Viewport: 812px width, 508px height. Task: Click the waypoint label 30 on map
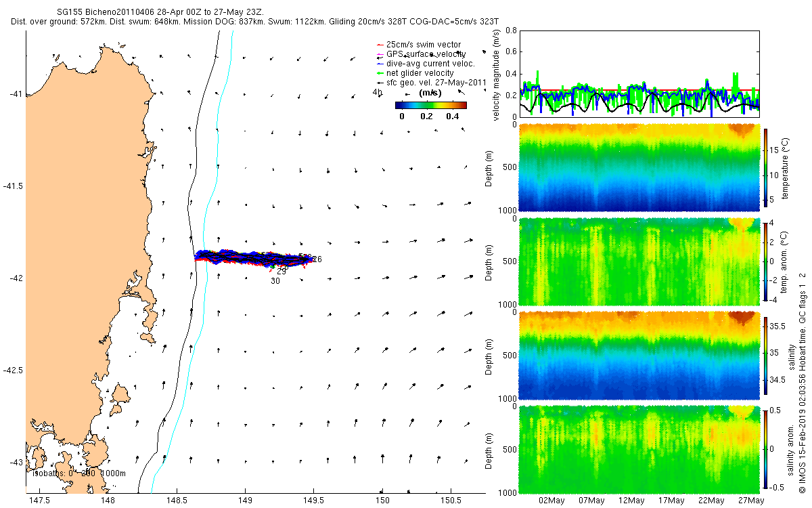pyautogui.click(x=275, y=281)
